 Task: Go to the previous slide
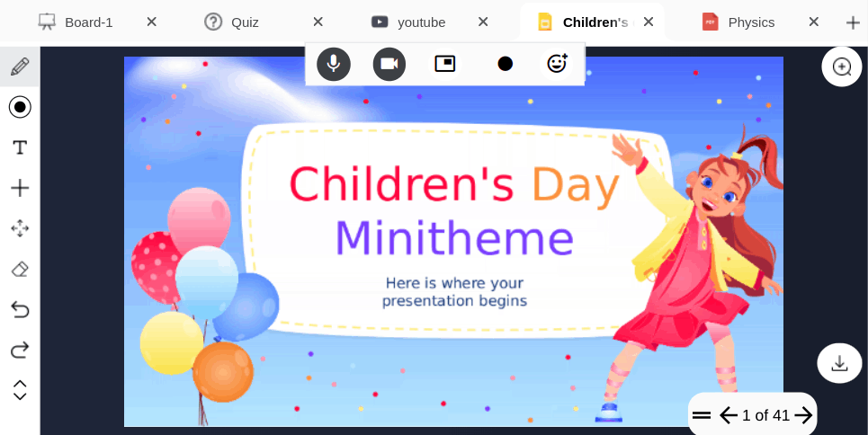tap(728, 415)
